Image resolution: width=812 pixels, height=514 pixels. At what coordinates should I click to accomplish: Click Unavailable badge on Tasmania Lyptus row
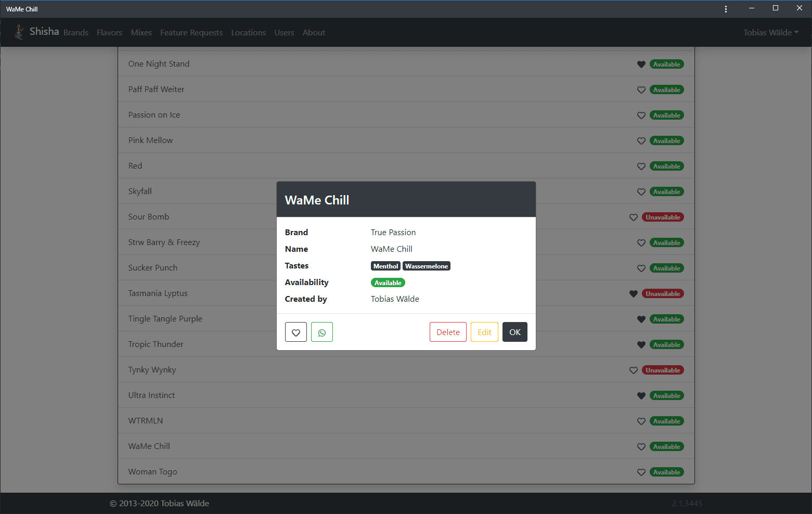(x=663, y=294)
